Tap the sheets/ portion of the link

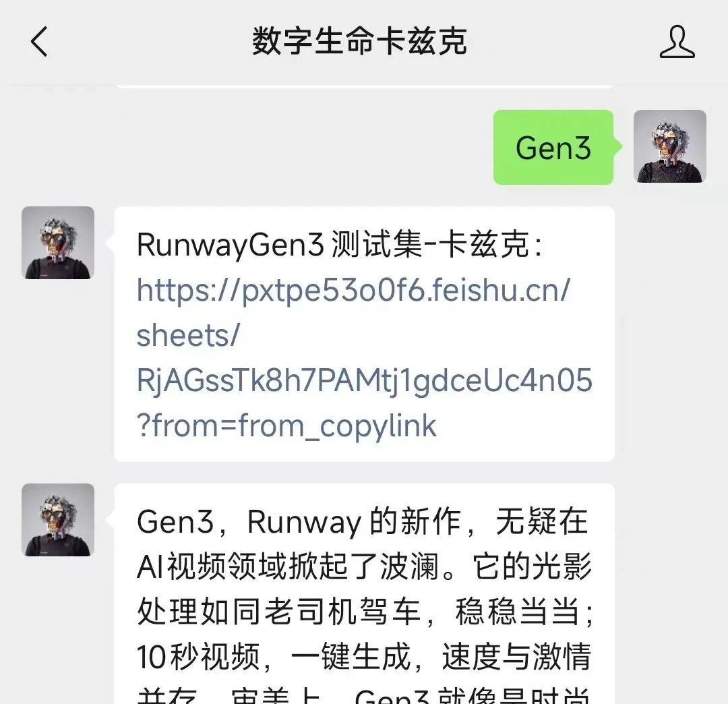coord(188,335)
